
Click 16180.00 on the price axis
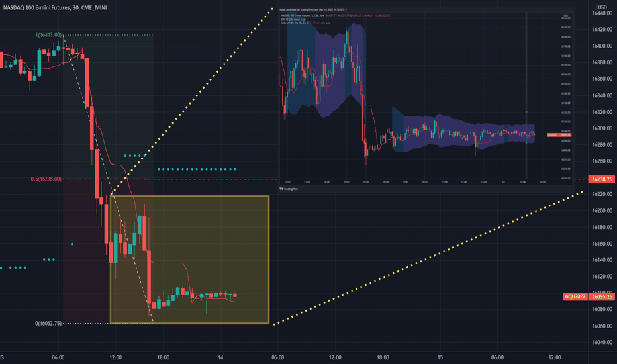coord(602,227)
